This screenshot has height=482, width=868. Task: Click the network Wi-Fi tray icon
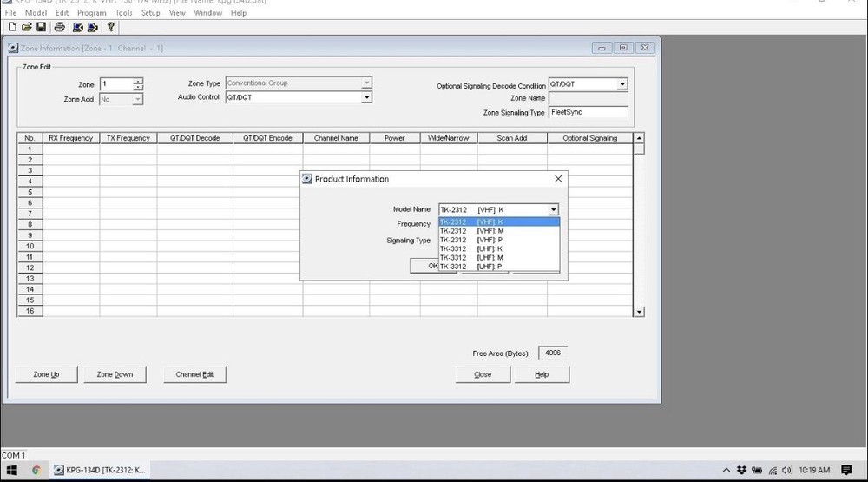click(x=773, y=471)
